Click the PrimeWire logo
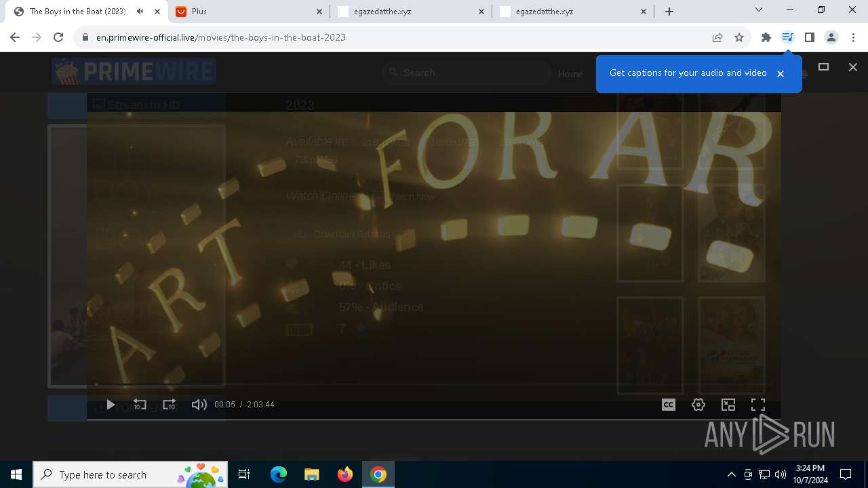 click(x=134, y=71)
